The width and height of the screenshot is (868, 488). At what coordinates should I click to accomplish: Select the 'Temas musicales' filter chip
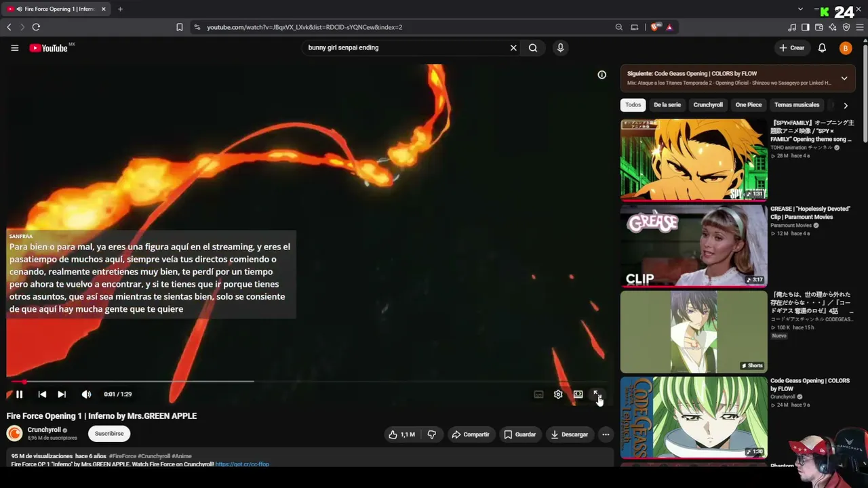tap(797, 105)
